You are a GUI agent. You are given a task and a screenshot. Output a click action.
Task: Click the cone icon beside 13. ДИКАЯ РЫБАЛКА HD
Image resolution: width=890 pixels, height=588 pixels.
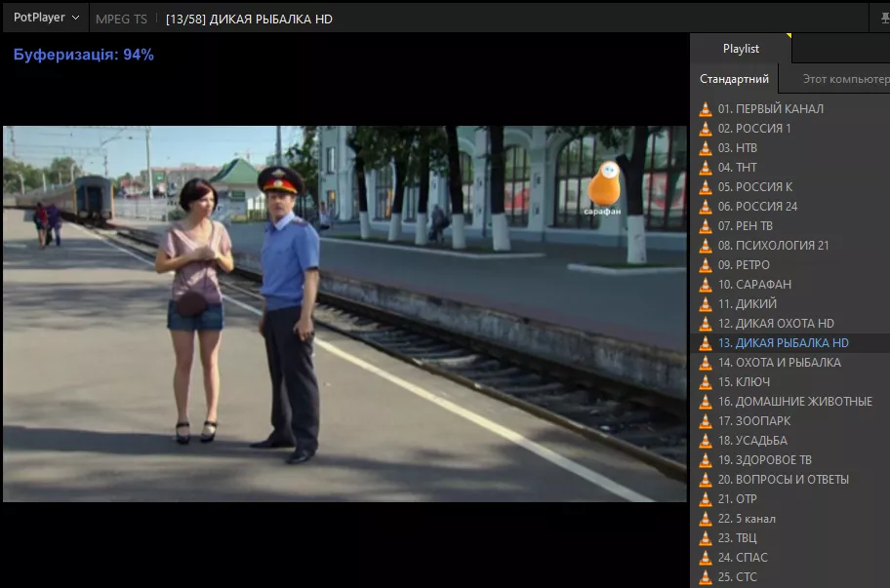(x=706, y=343)
